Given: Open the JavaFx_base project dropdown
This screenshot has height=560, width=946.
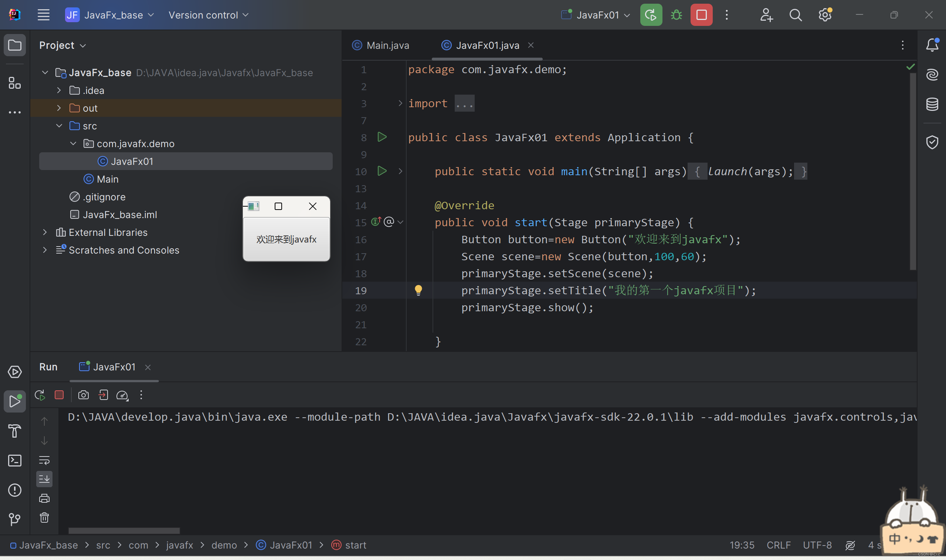Looking at the screenshot, I should click(110, 15).
